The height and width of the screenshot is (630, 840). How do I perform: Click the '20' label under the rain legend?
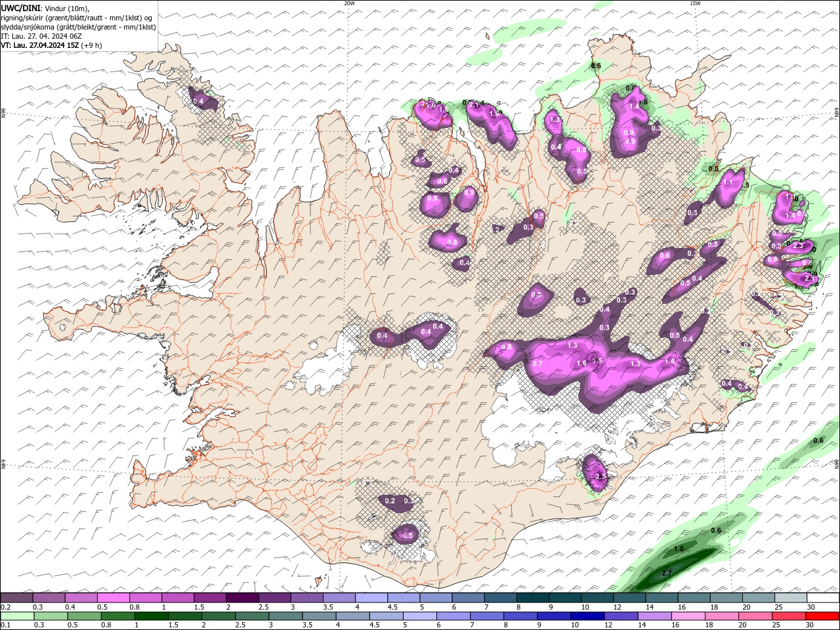[744, 625]
